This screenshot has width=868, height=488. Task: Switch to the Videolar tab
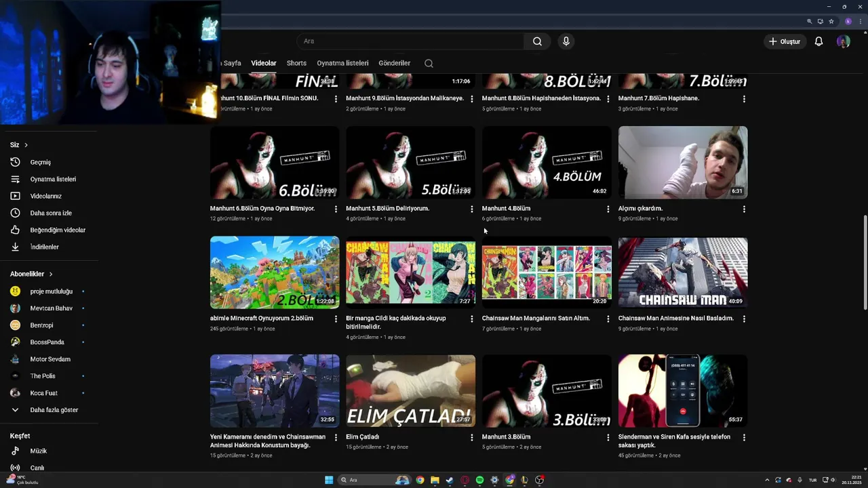(264, 63)
